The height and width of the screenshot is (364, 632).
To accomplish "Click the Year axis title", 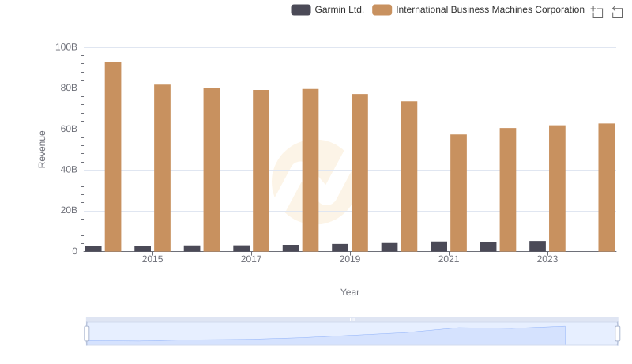I will point(350,292).
